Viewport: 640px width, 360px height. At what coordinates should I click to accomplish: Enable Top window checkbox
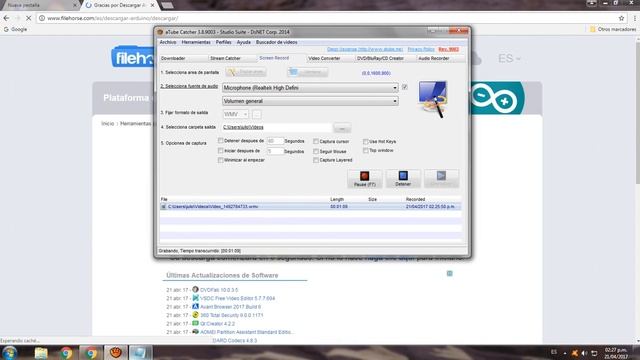pos(366,151)
